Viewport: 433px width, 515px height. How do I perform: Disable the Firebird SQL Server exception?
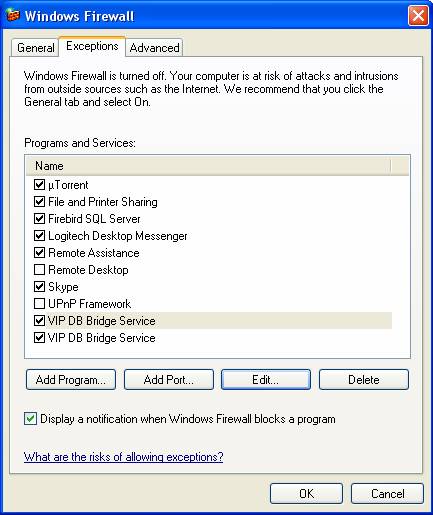coord(39,218)
